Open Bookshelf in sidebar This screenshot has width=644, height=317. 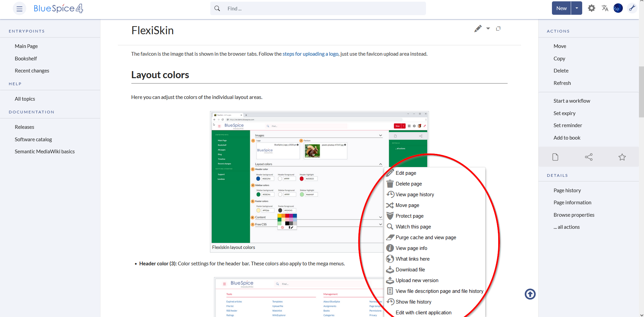[26, 59]
